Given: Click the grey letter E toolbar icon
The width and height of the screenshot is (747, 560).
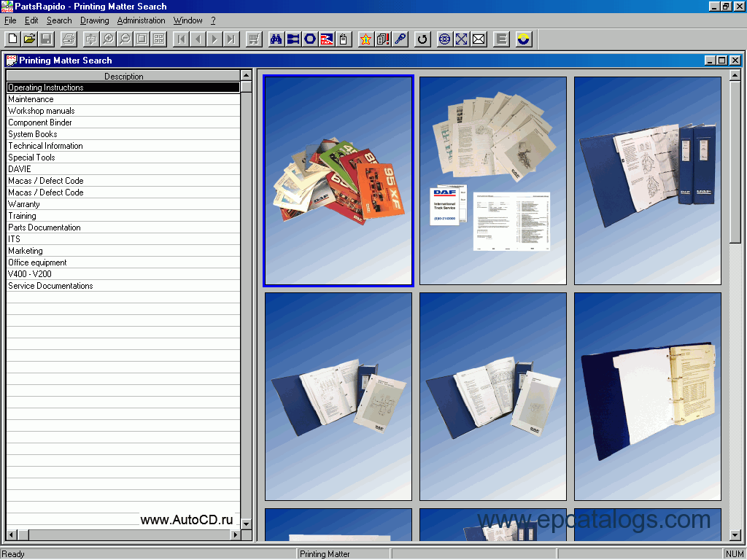Looking at the screenshot, I should click(501, 39).
